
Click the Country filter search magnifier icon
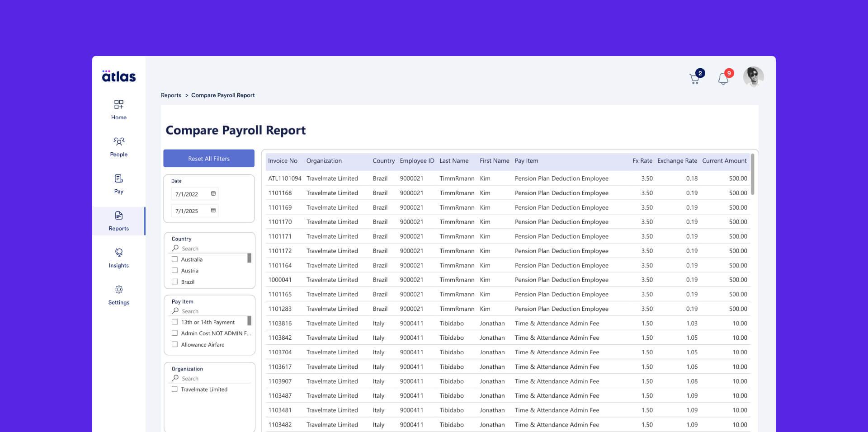175,248
